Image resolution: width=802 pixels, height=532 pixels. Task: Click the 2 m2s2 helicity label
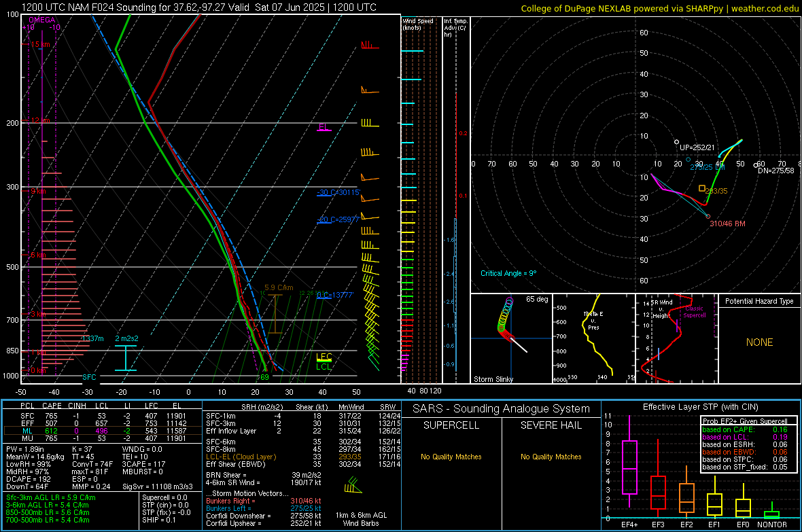pyautogui.click(x=126, y=338)
